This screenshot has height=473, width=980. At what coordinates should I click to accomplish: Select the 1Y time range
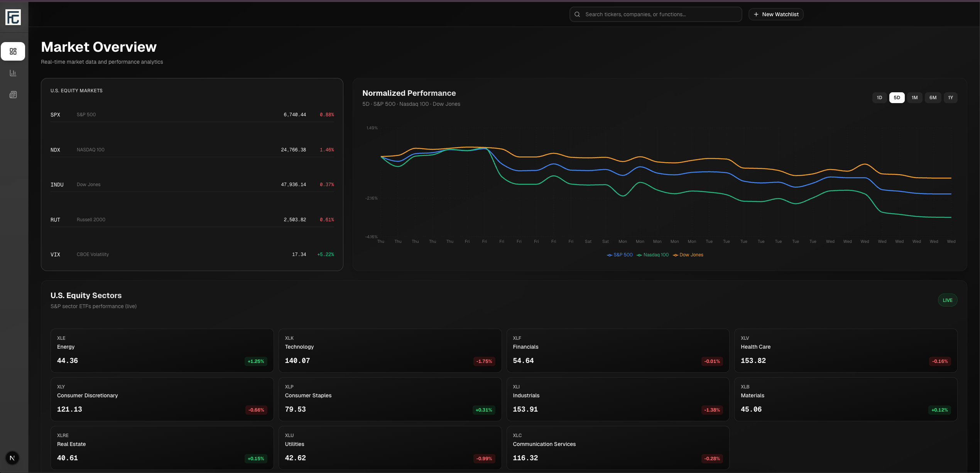point(950,98)
